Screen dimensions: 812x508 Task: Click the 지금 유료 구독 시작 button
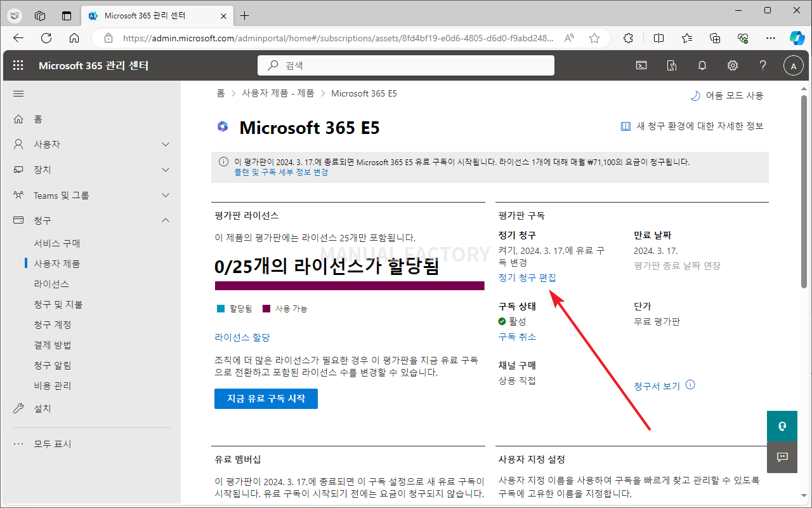coord(266,399)
